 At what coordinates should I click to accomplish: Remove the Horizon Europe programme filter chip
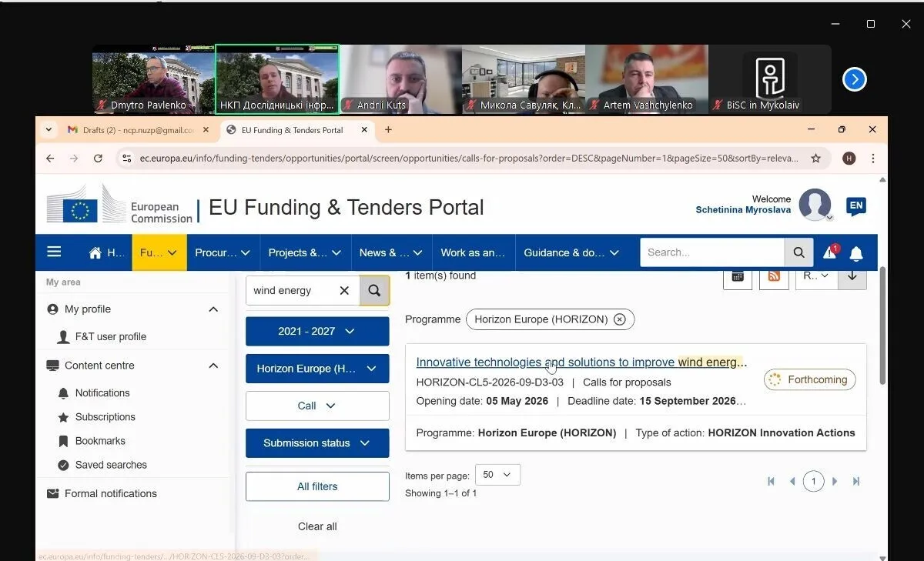[x=620, y=319]
